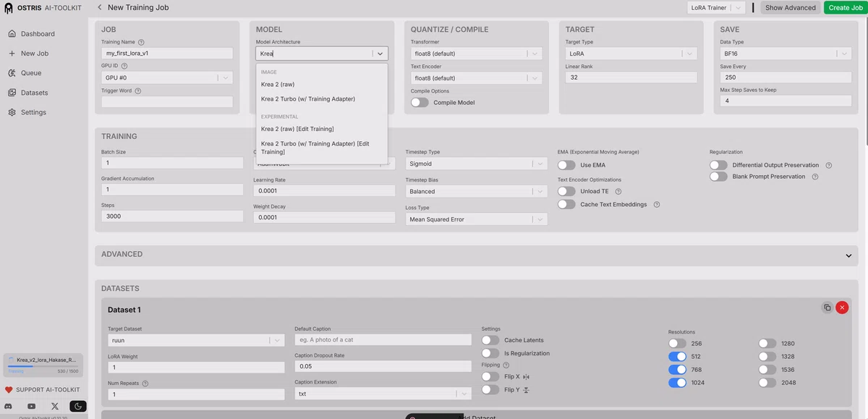Image resolution: width=868 pixels, height=419 pixels.
Task: Click the red heart Support icon
Action: point(9,390)
